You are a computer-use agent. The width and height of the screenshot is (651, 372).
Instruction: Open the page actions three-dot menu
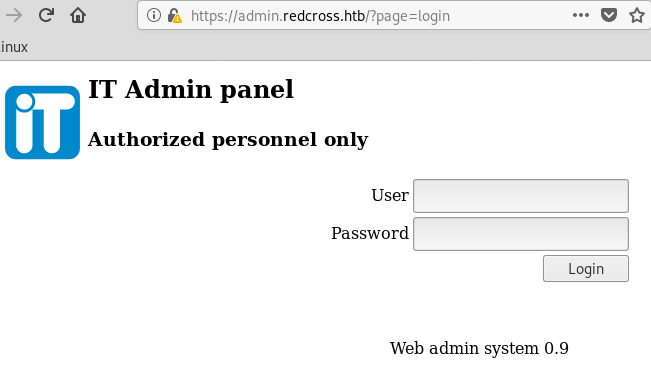click(x=580, y=15)
